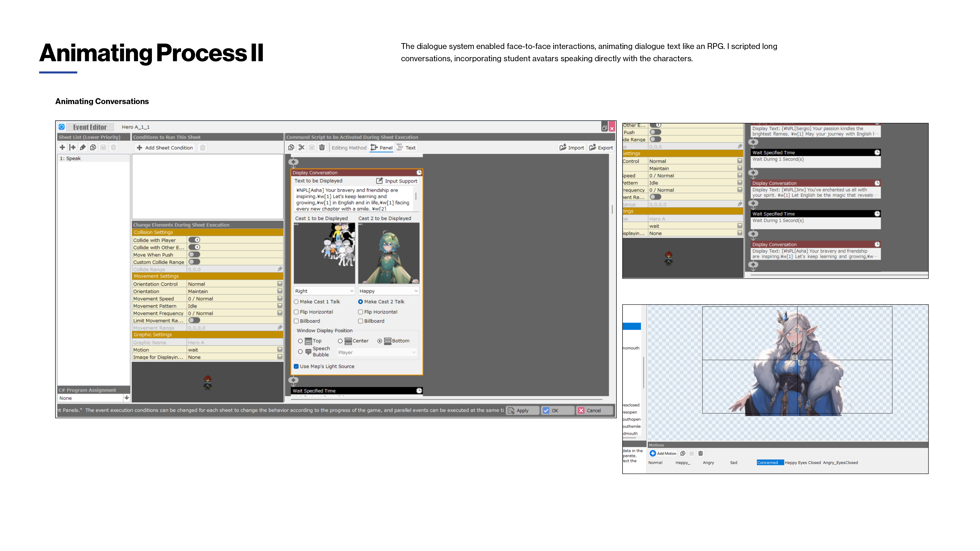Viewport: 980px width, 551px height.
Task: Add command via plus node above Display Conversation
Action: click(x=293, y=162)
